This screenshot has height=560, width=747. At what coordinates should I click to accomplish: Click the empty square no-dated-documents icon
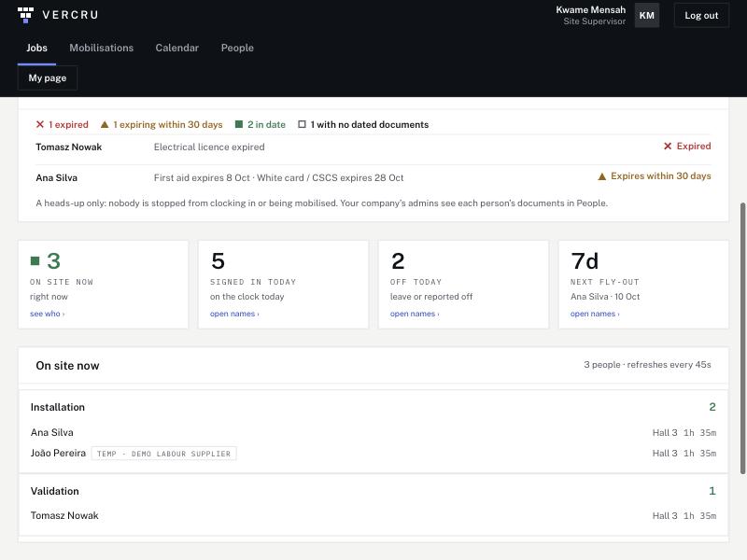[302, 124]
